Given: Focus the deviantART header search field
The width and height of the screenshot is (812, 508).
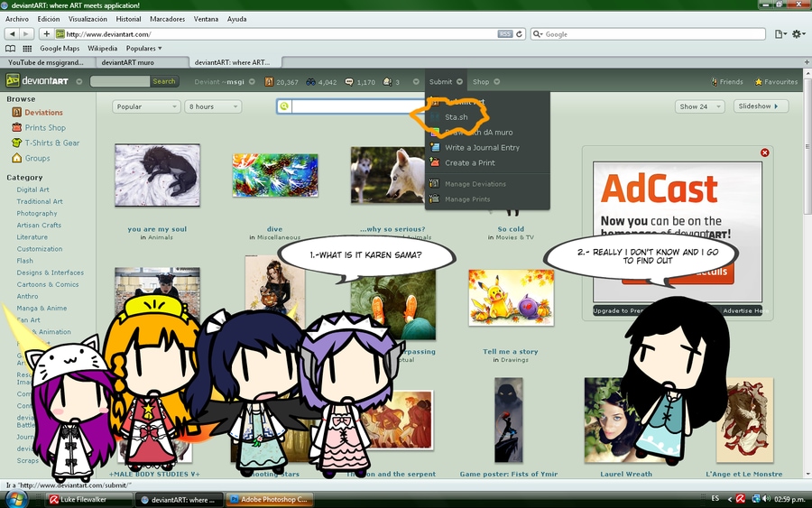Looking at the screenshot, I should [x=120, y=81].
